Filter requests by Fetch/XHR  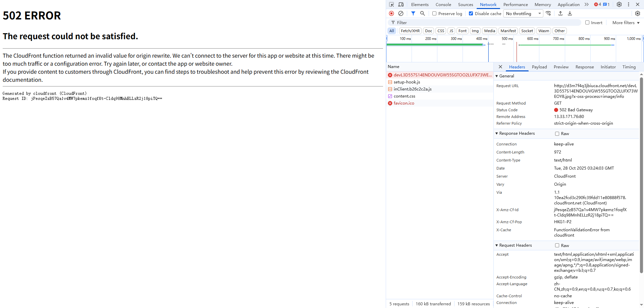point(410,31)
